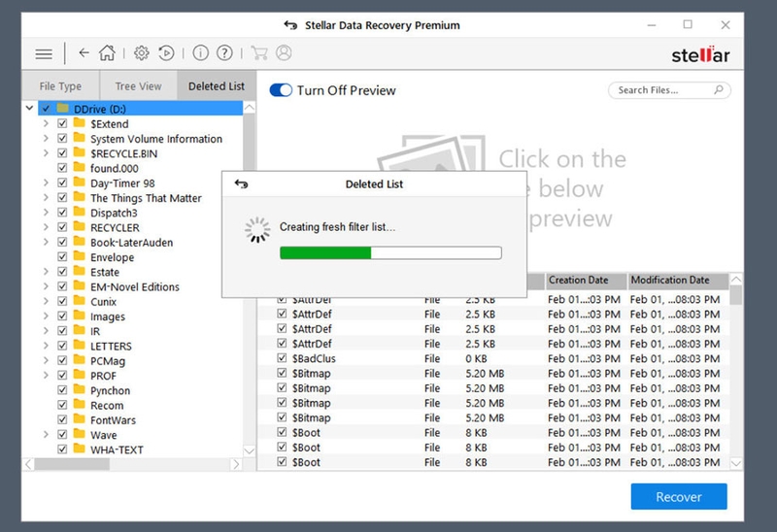Image resolution: width=777 pixels, height=532 pixels.
Task: Click the resume recovery icon
Action: pyautogui.click(x=166, y=53)
